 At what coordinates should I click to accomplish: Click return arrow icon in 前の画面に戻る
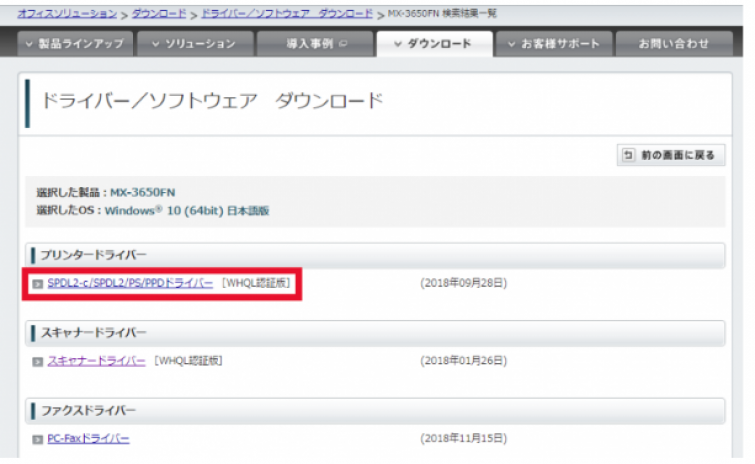(x=628, y=155)
